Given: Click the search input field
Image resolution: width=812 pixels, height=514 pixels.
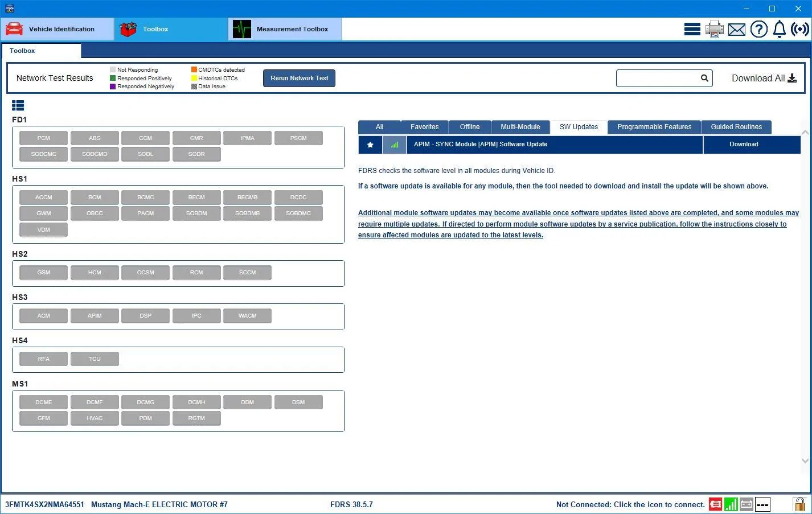Looking at the screenshot, I should [657, 79].
